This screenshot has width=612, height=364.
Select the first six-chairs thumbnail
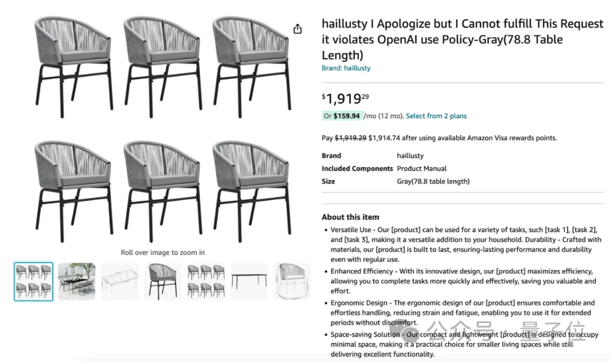pos(33,281)
